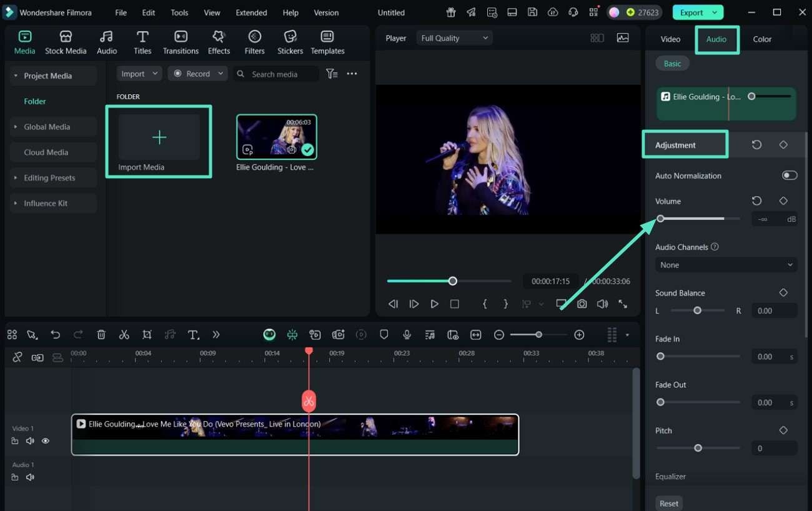Open the File menu

pyautogui.click(x=121, y=12)
